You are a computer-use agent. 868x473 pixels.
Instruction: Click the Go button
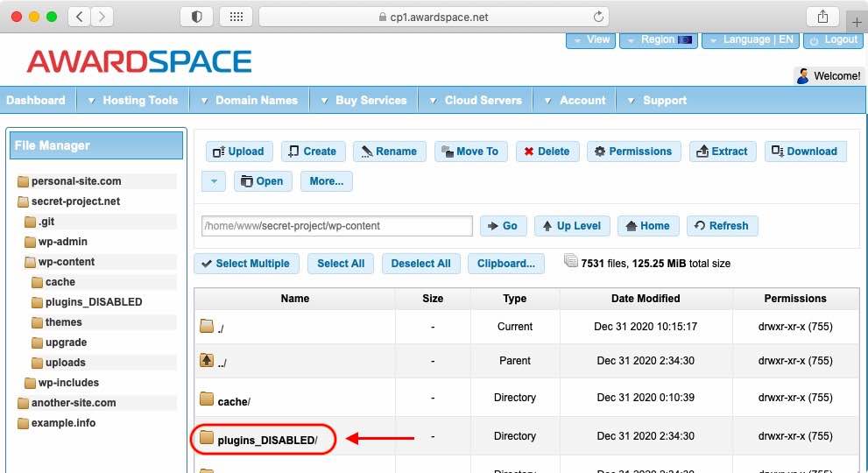pos(503,226)
